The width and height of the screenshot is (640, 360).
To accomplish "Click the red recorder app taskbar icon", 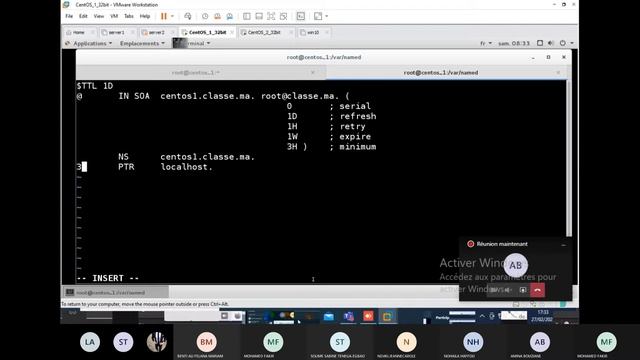I will pos(368,316).
